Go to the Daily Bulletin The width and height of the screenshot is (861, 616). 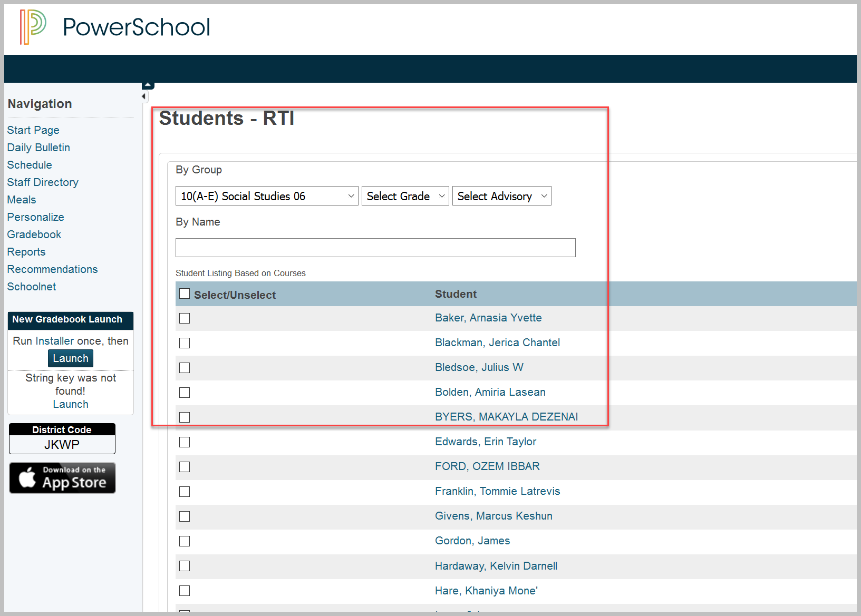click(x=38, y=147)
